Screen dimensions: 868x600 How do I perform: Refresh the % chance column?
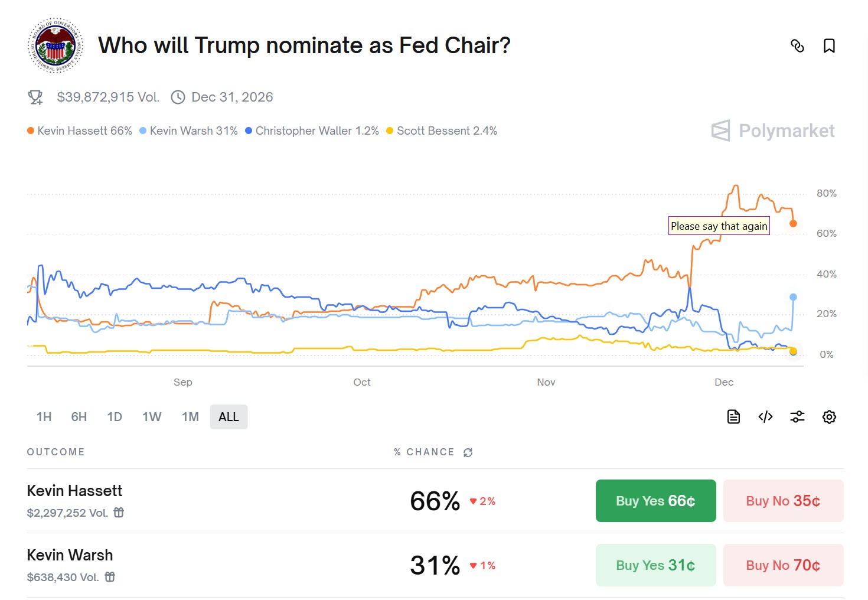pos(468,452)
